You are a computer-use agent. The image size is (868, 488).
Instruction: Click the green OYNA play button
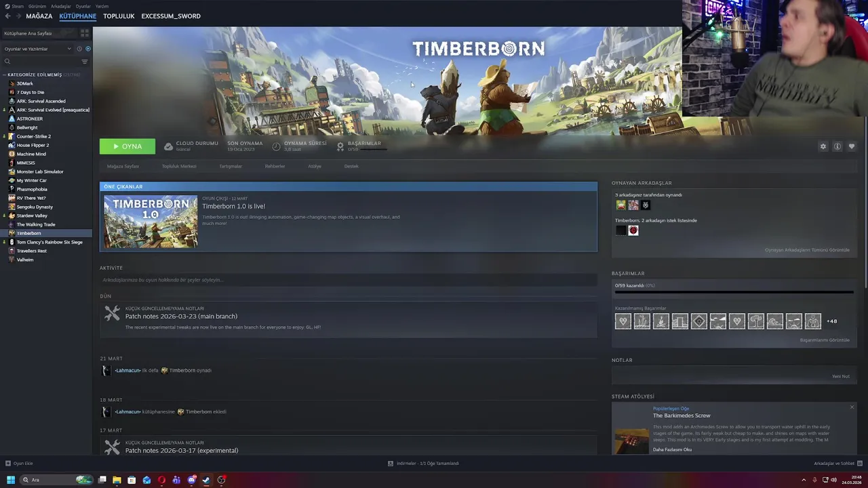pos(127,146)
